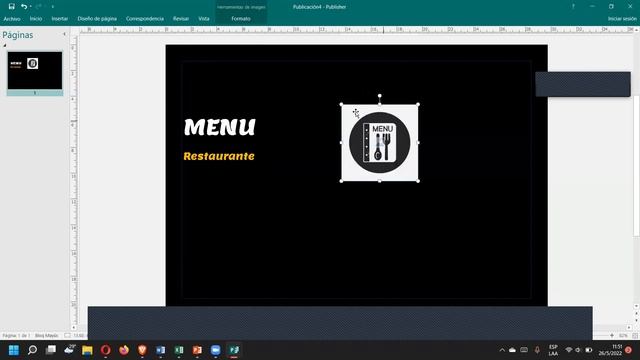Open the Vista tab
Screen dimensions: 640x360
[204, 19]
